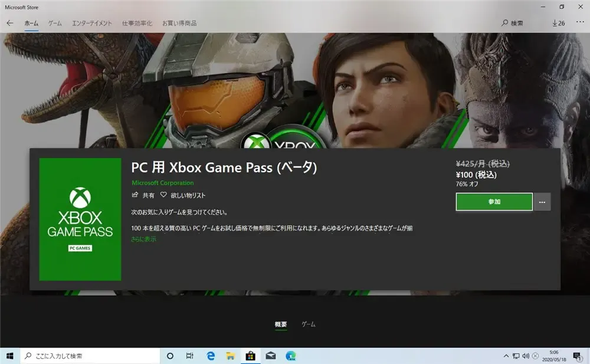590x364 pixels.
Task: Open the downloads and updates icon
Action: pos(558,23)
